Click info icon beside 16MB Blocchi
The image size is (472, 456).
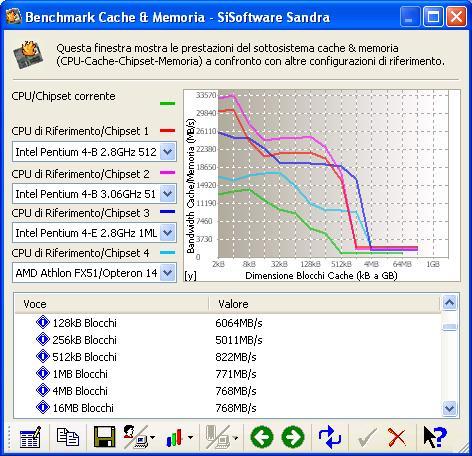43,407
